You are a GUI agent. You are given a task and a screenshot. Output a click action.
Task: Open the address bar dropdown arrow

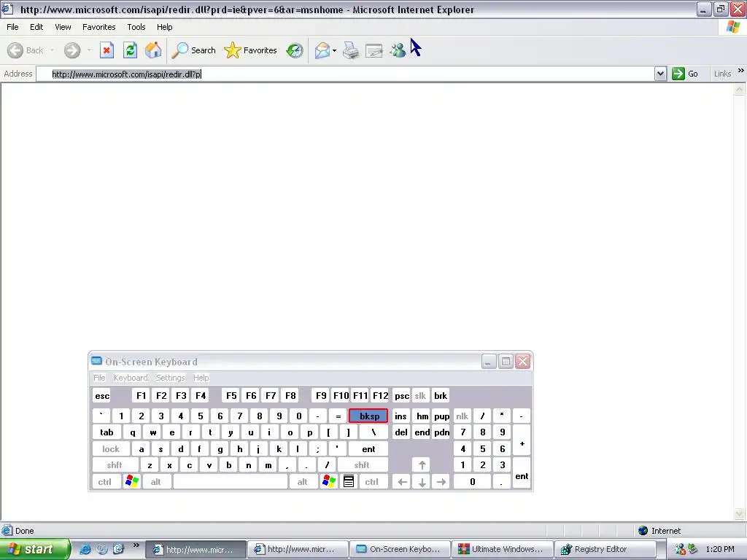660,74
